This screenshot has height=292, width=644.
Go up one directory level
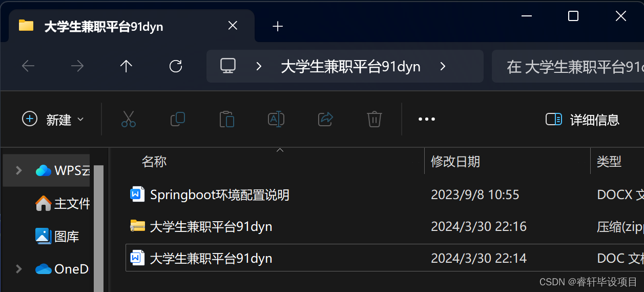click(x=126, y=66)
